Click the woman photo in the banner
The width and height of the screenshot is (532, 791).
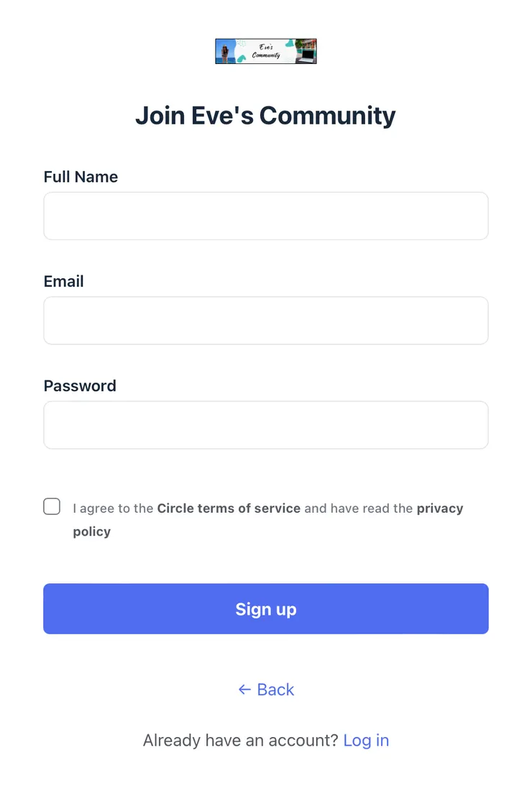(224, 52)
